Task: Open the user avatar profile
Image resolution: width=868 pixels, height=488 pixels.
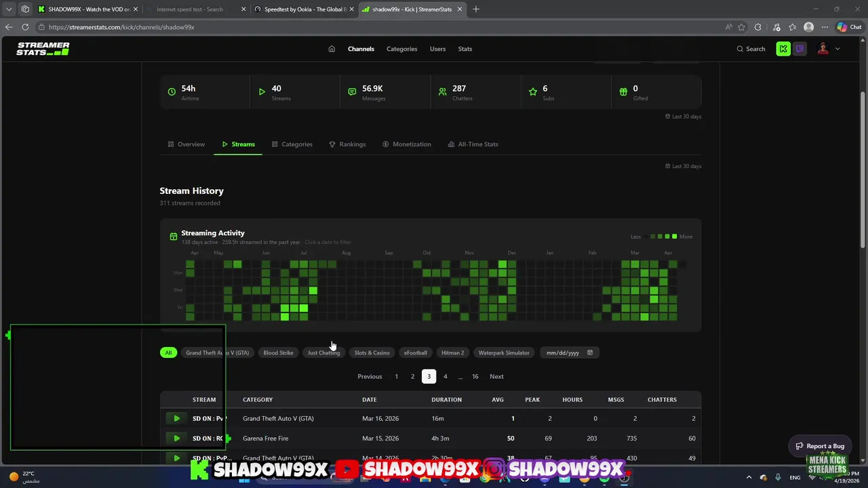Action: (x=823, y=49)
